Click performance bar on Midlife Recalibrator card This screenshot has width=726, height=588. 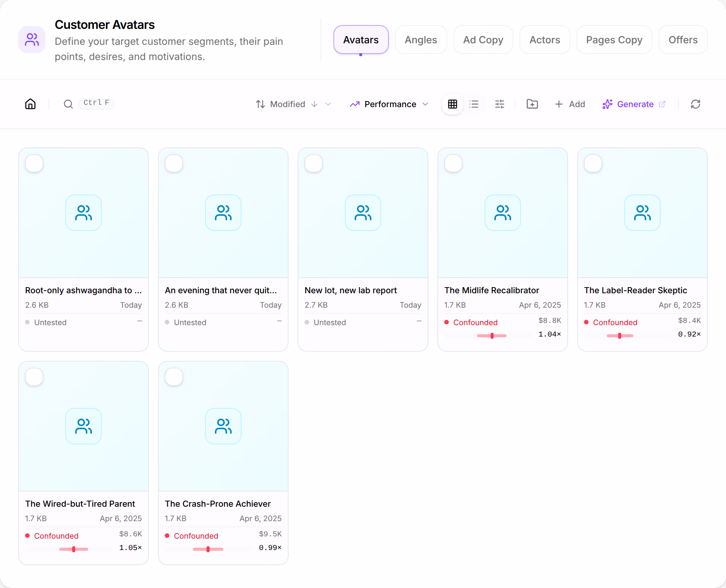pos(488,336)
